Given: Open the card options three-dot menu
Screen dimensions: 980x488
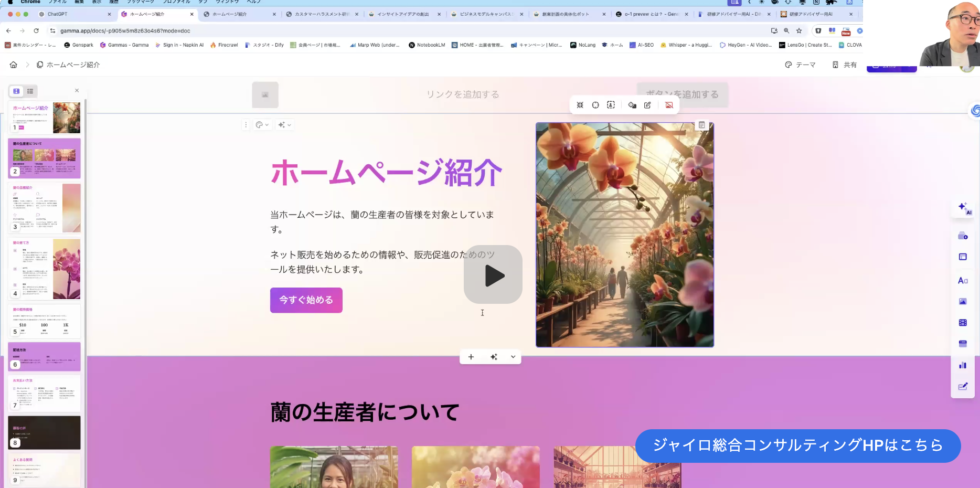Looking at the screenshot, I should coord(246,125).
